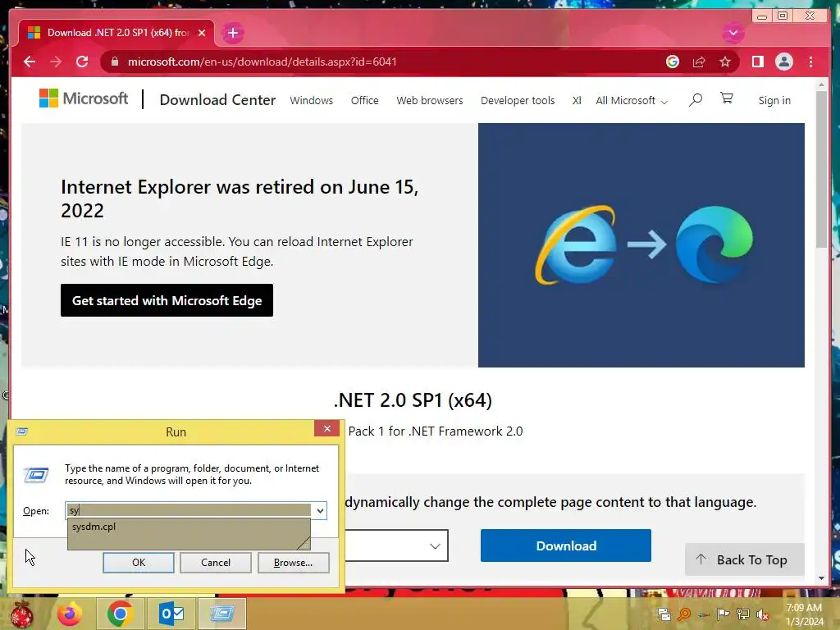Click Get started with Microsoft Edge button

coord(167,300)
